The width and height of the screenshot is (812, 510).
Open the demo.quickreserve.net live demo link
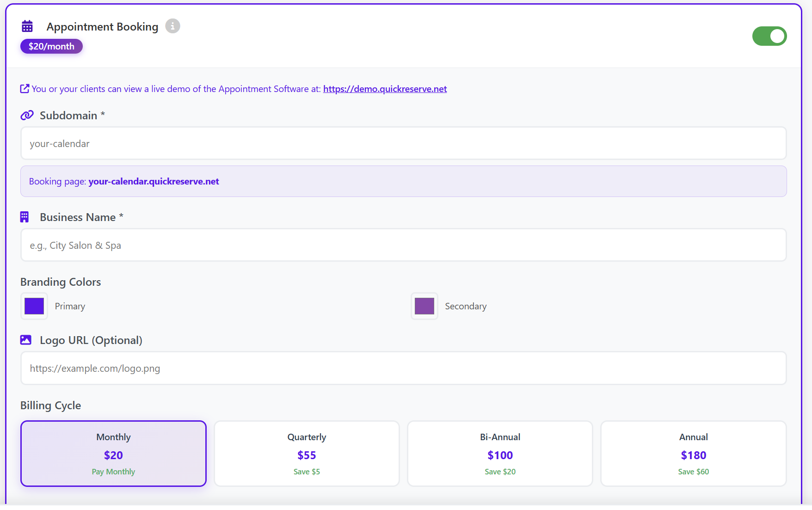pos(385,89)
